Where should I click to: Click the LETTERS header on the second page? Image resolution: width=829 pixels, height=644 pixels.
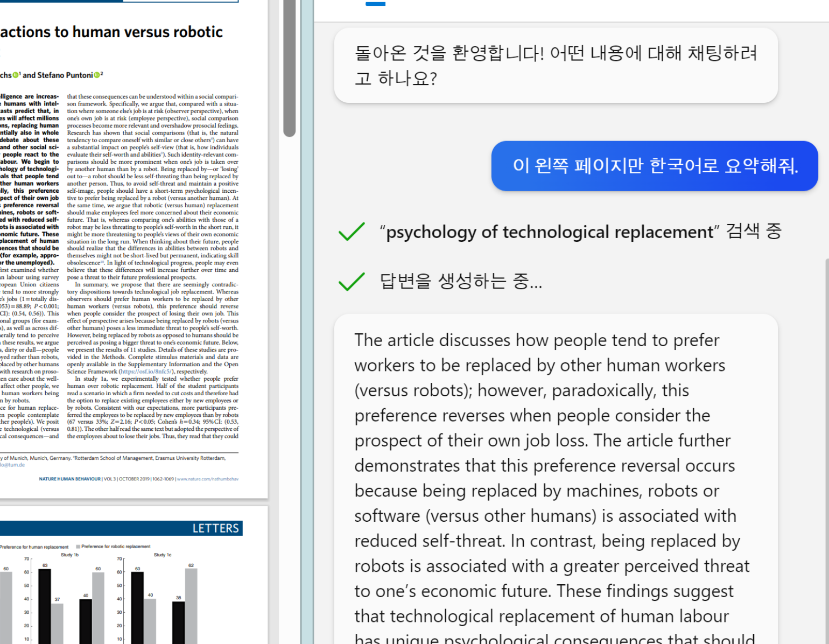click(215, 528)
